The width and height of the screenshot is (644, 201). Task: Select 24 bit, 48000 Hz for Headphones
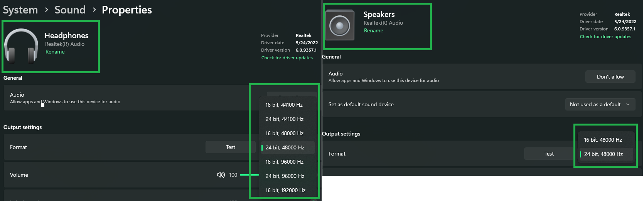pyautogui.click(x=288, y=147)
